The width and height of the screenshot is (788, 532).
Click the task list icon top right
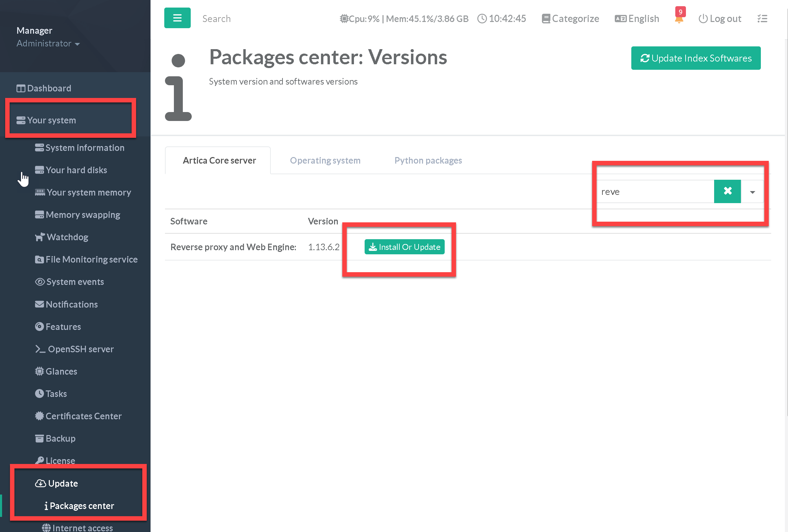pyautogui.click(x=762, y=19)
